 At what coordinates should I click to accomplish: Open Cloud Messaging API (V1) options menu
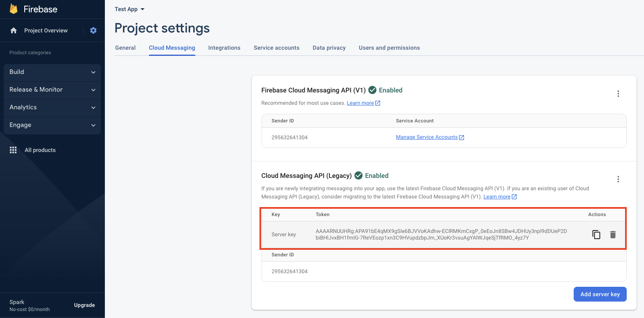[x=618, y=94]
